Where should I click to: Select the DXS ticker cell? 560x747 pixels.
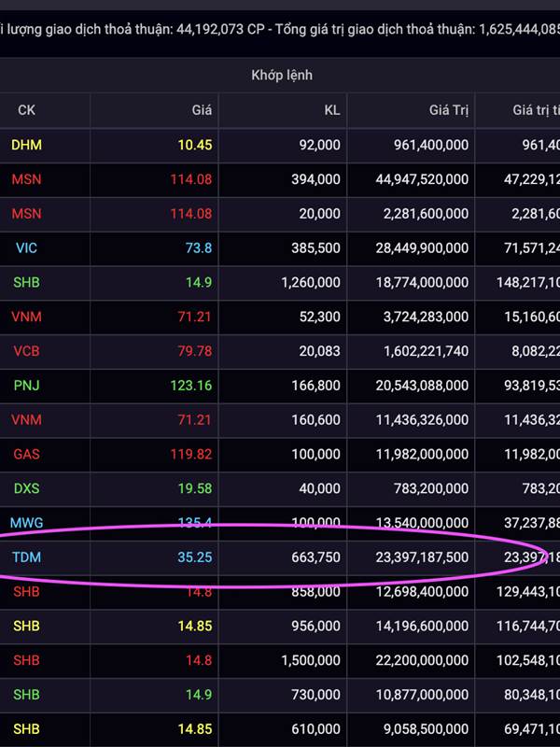coord(27,487)
